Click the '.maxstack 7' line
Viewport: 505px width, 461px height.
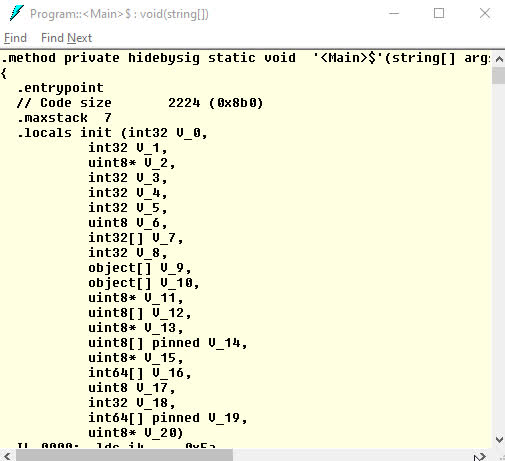64,118
